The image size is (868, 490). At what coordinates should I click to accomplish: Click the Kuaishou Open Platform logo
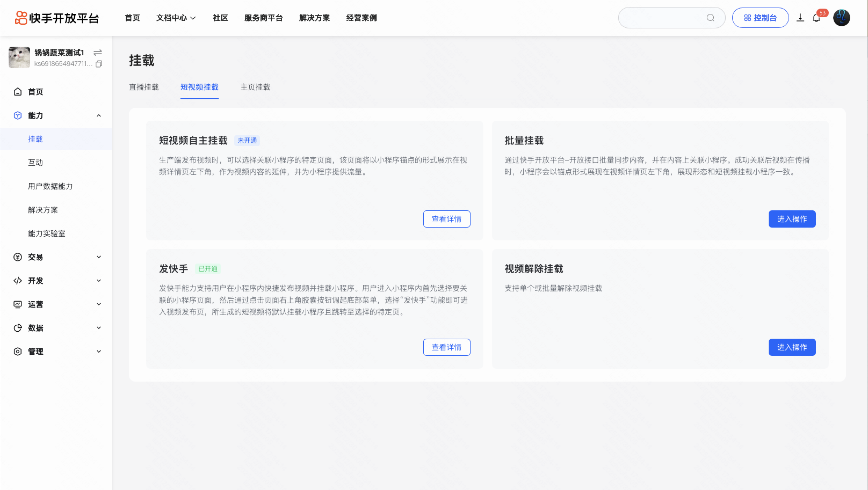57,18
